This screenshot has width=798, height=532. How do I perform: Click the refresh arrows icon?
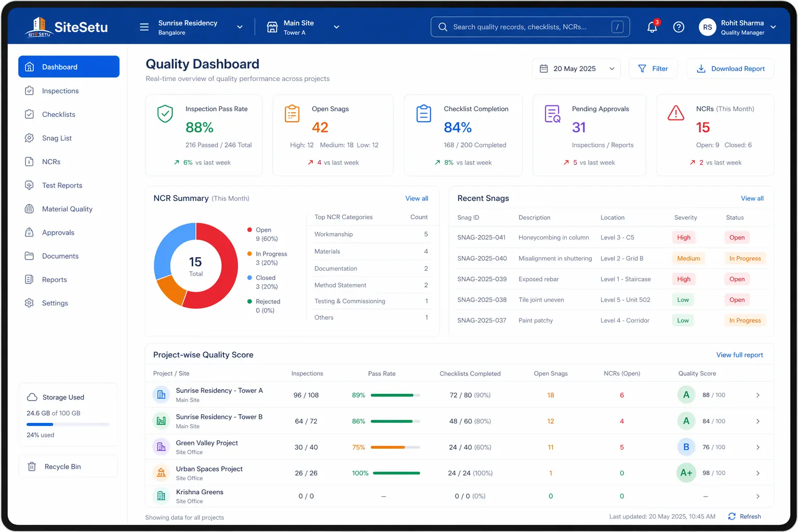click(x=732, y=516)
